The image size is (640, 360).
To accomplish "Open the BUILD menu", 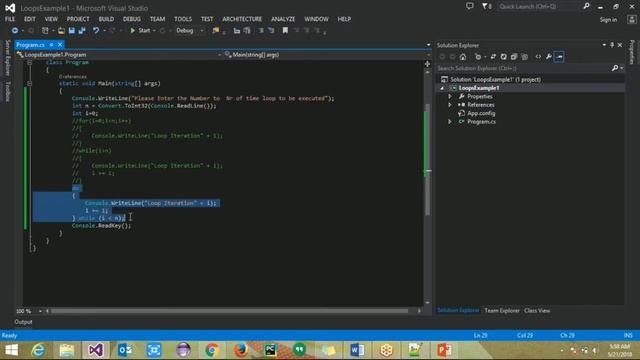I will [x=106, y=19].
